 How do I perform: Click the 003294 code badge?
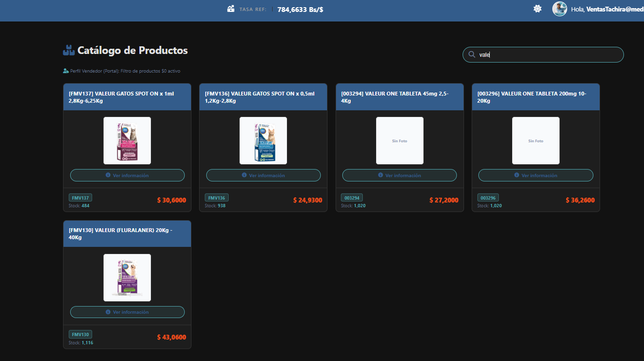[352, 198]
